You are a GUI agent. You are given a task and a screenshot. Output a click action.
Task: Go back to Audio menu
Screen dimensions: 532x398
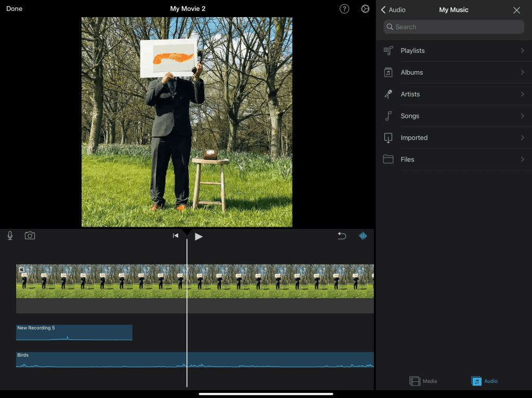pyautogui.click(x=393, y=10)
